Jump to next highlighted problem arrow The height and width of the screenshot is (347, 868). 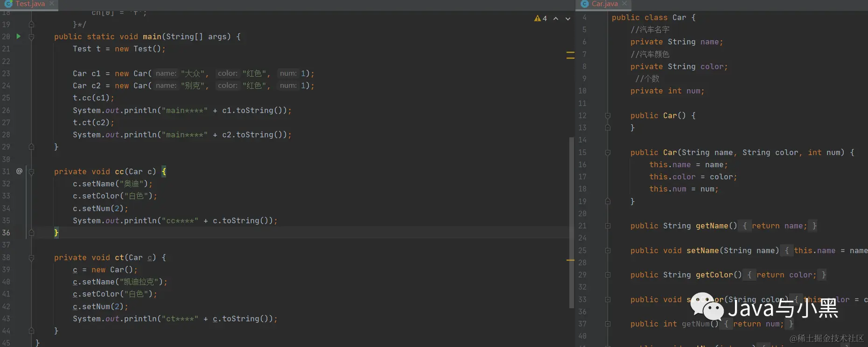pyautogui.click(x=568, y=19)
